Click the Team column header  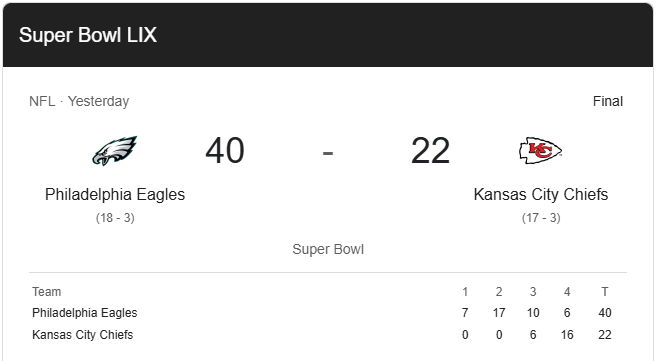point(46,292)
